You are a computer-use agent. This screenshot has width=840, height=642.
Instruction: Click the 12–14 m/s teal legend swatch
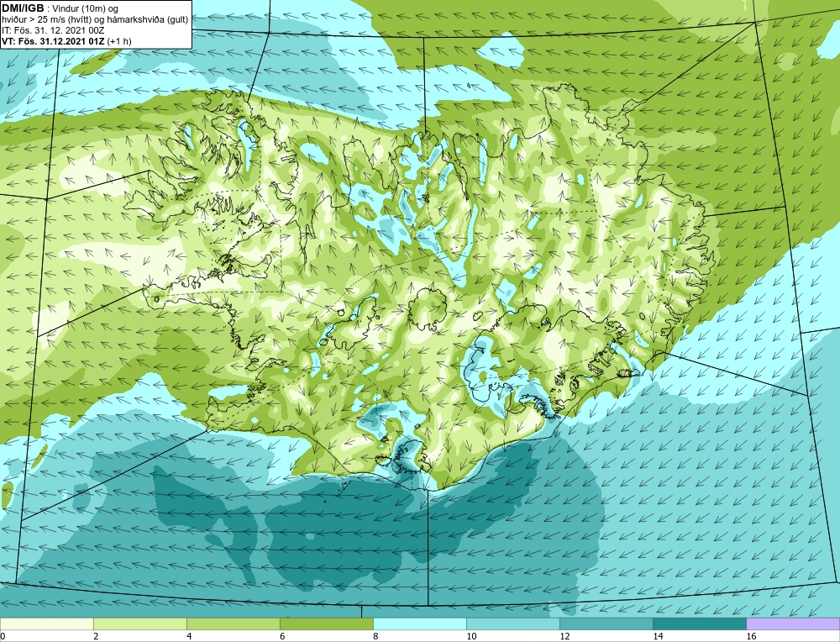(x=606, y=624)
